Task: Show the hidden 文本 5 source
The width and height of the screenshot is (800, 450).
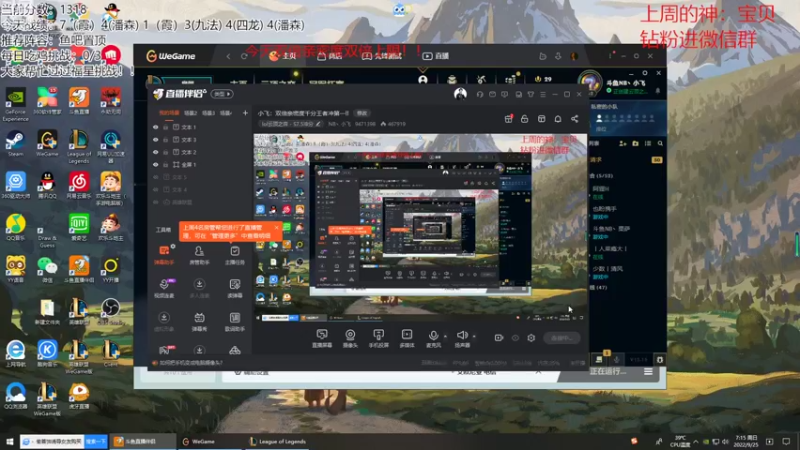Action: tap(156, 177)
